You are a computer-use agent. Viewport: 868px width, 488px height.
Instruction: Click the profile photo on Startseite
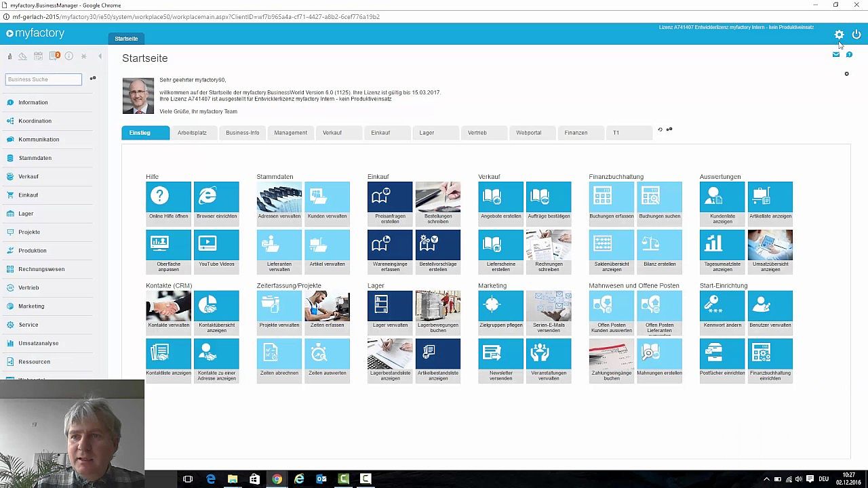coord(138,96)
